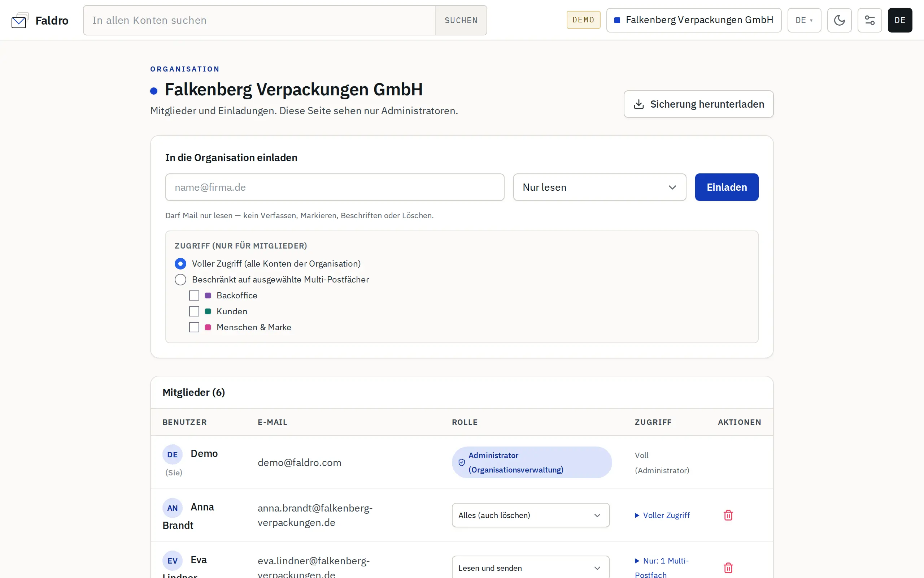Check the Backoffice checkbox
The height and width of the screenshot is (578, 924).
pyautogui.click(x=194, y=296)
